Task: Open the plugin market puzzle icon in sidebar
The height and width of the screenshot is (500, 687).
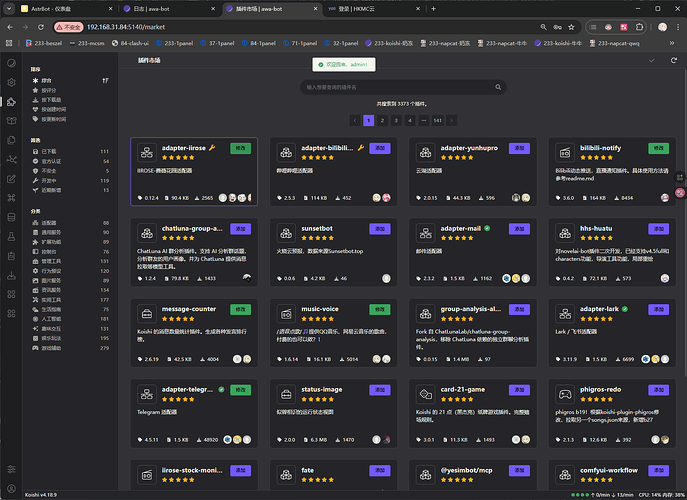Action: pos(11,101)
